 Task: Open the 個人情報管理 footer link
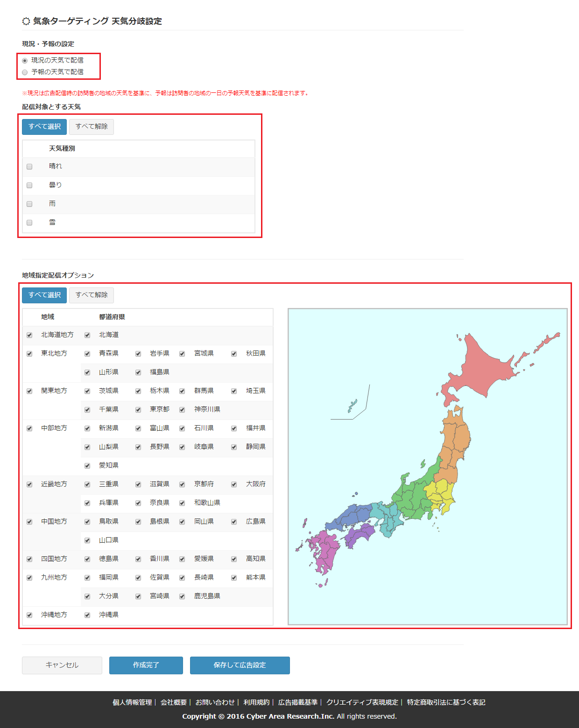pos(132,702)
